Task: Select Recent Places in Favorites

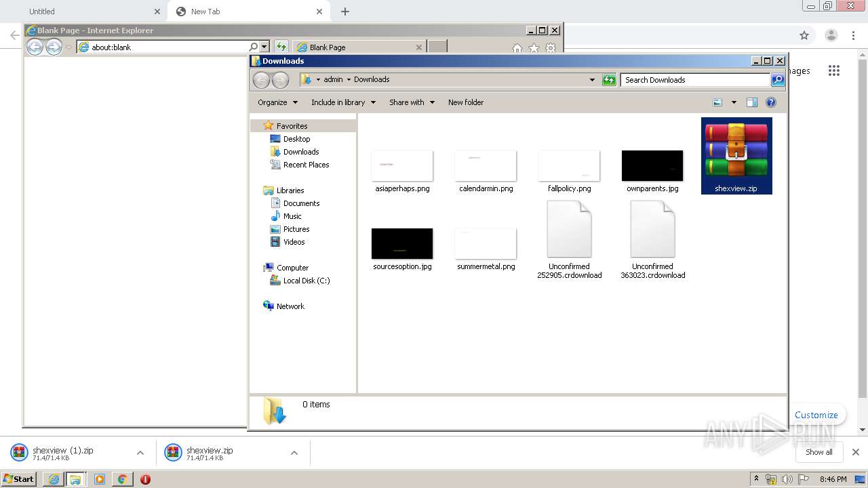Action: coord(306,165)
